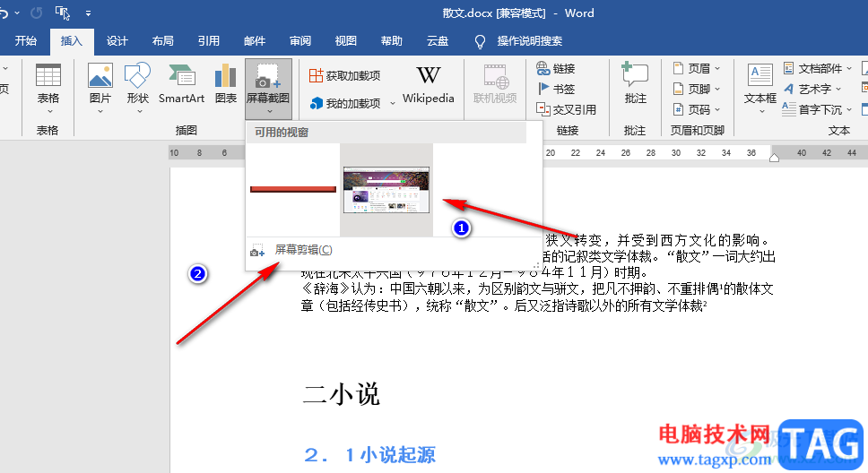Click the 艺术字 WordArt icon
Screen dimensions: 868x473
pos(789,89)
